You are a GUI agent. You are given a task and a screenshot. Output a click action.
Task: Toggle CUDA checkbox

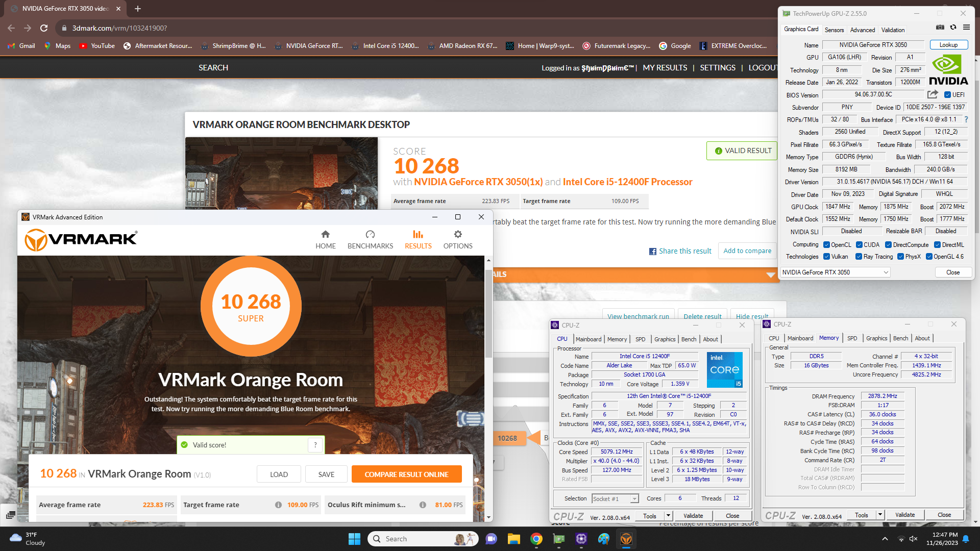[x=859, y=245]
